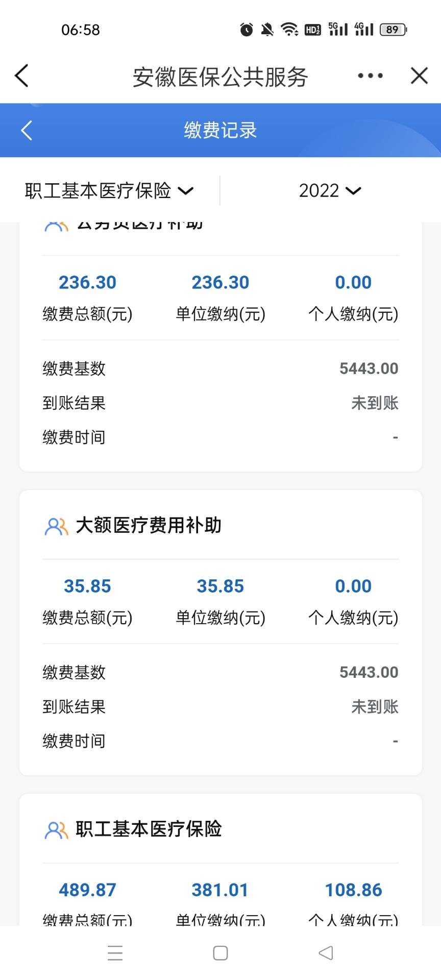Viewport: 441px width, 980px height.
Task: Tap the 108.86 个人缴纳 amount
Action: [353, 890]
